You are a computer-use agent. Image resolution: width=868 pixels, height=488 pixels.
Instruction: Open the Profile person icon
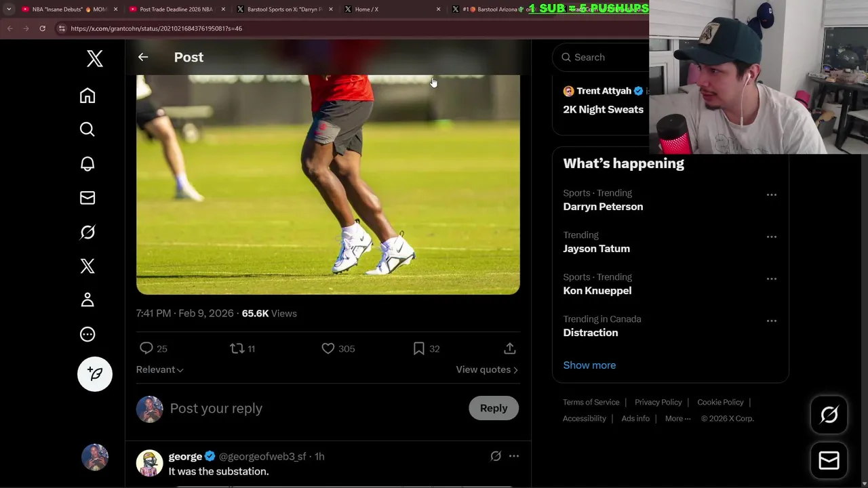click(x=87, y=300)
